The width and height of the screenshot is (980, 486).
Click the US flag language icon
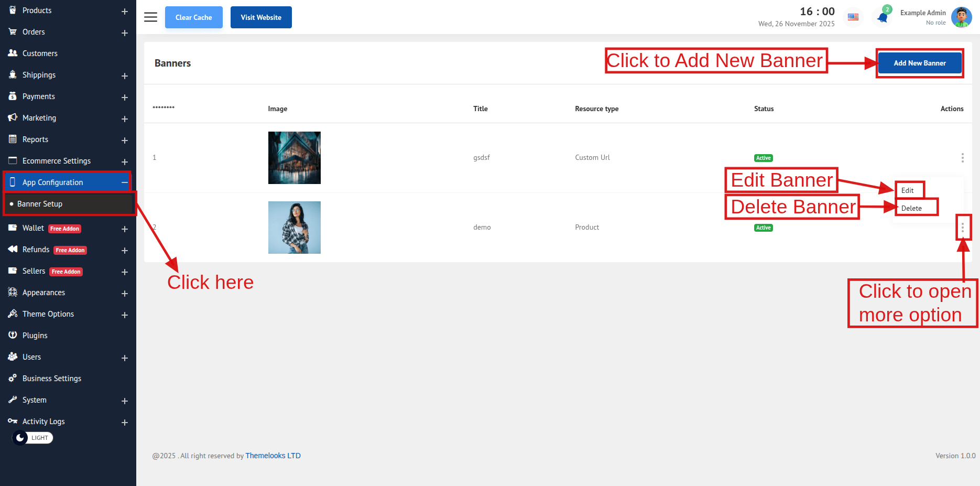pyautogui.click(x=853, y=17)
